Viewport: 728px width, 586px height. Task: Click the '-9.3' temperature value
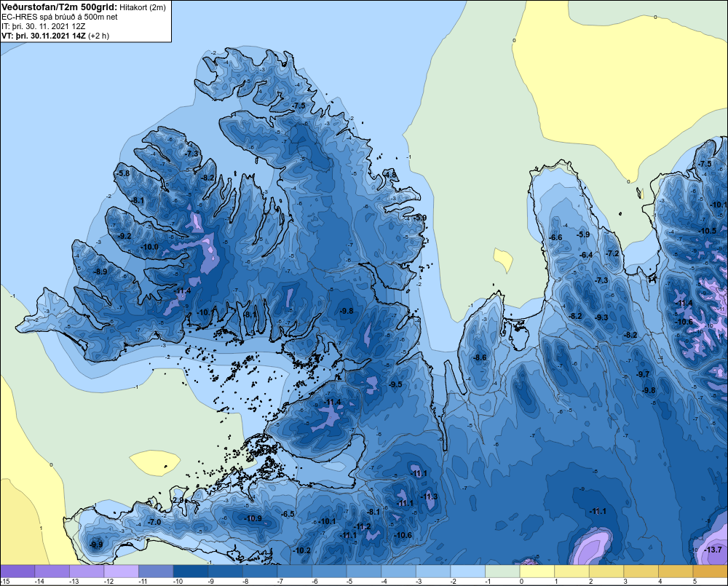coord(601,317)
